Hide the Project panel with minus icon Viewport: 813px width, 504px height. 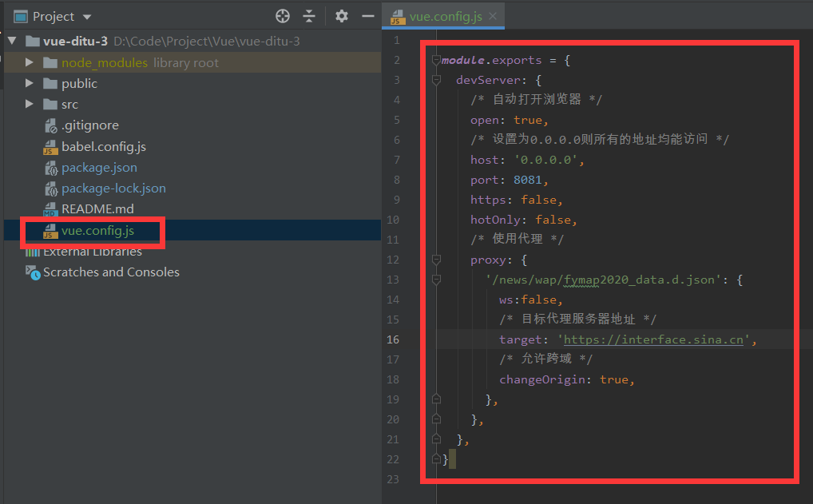point(368,16)
